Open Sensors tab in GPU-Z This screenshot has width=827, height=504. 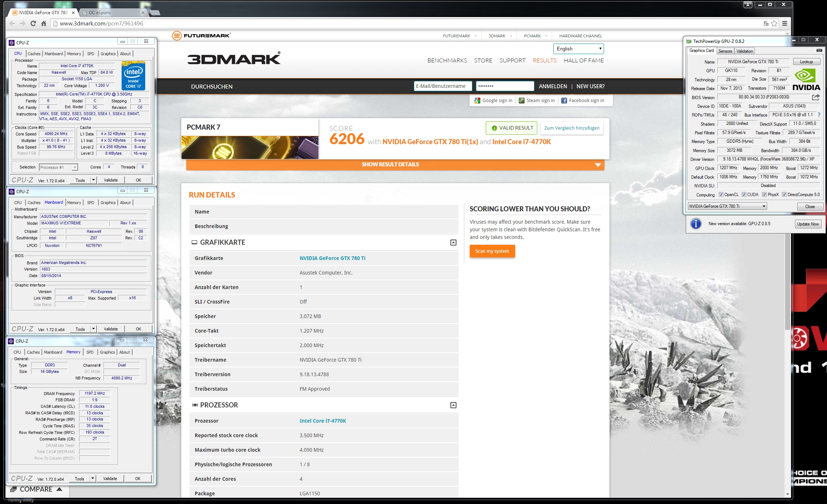pos(725,51)
